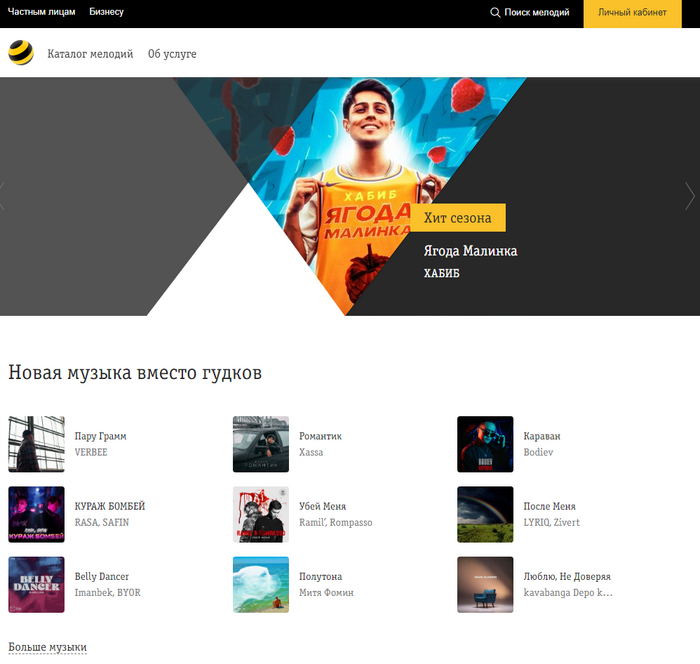
Task: Click the search magnifier icon
Action: (495, 13)
